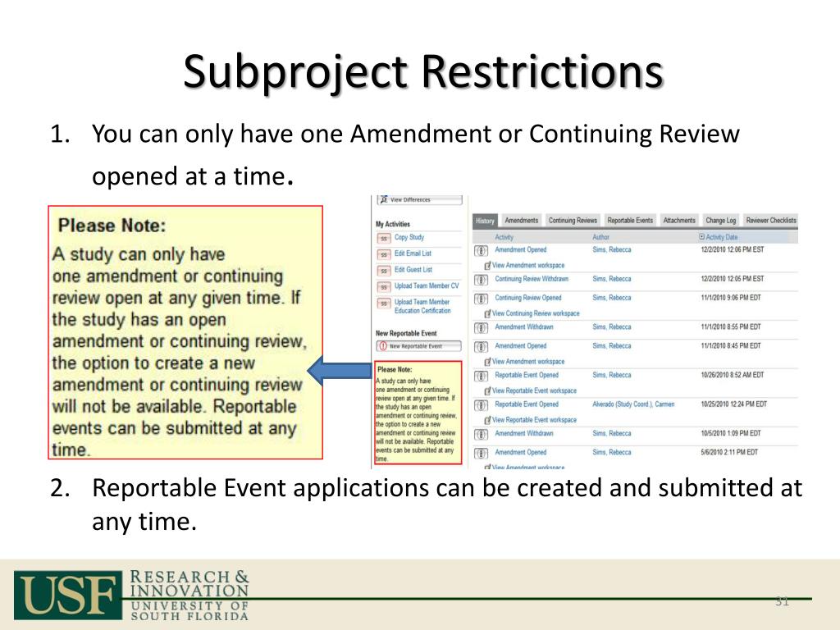Screen dimensions: 840x630
Task: Open the Continuing Reviews tab
Action: [572, 221]
